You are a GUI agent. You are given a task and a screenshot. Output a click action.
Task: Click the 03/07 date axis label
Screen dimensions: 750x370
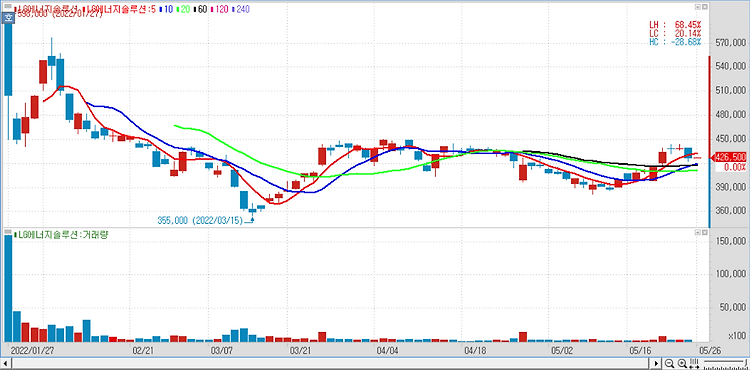click(222, 349)
